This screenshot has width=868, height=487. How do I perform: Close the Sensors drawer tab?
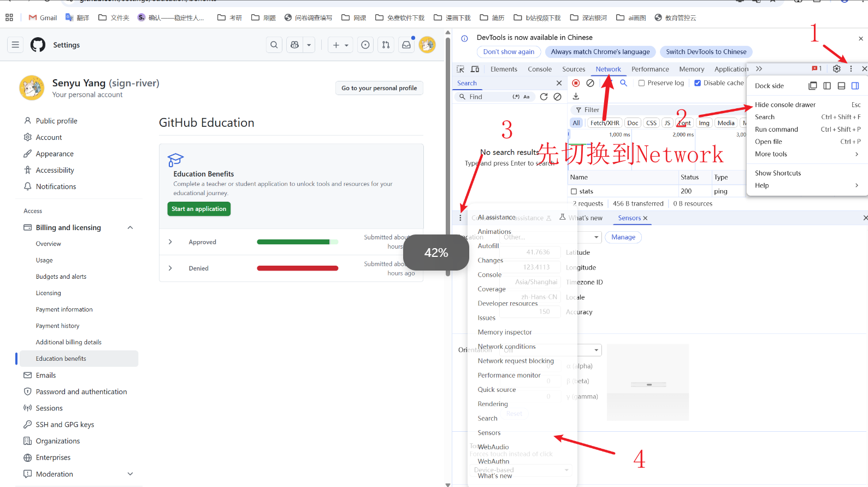[645, 218]
